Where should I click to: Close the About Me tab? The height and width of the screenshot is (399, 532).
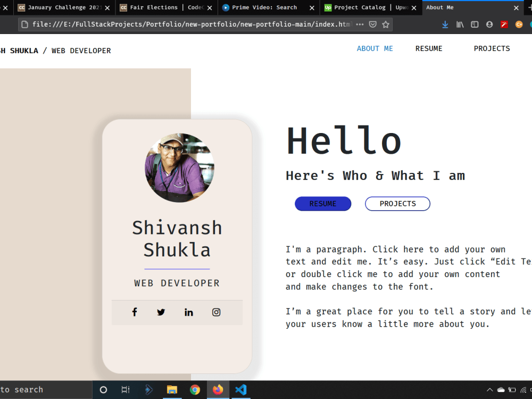[516, 8]
